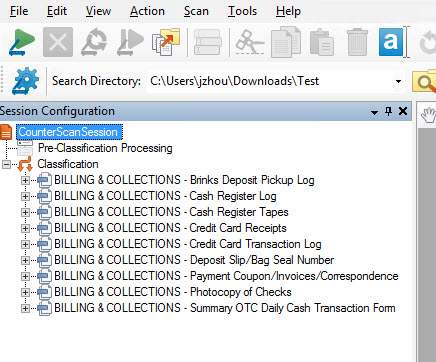Open the Tools menu
Screen dimensions: 436x362
[x=242, y=11]
